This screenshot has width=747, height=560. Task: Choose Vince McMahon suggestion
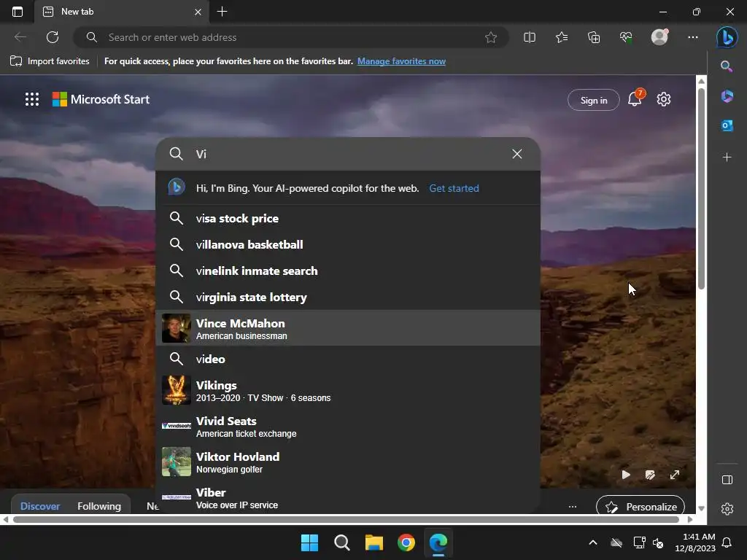pos(348,328)
